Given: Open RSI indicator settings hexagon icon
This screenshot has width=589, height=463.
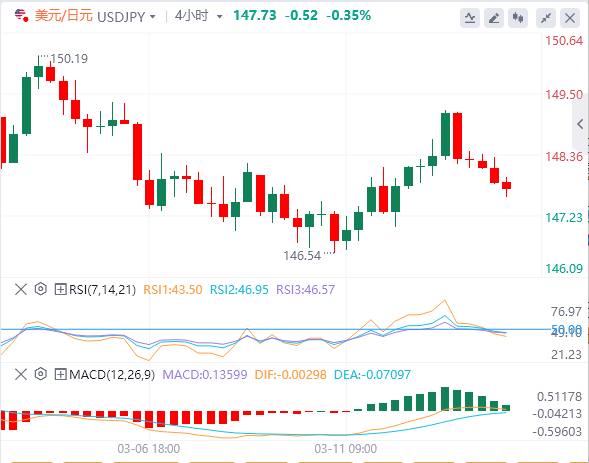Looking at the screenshot, I should [41, 289].
